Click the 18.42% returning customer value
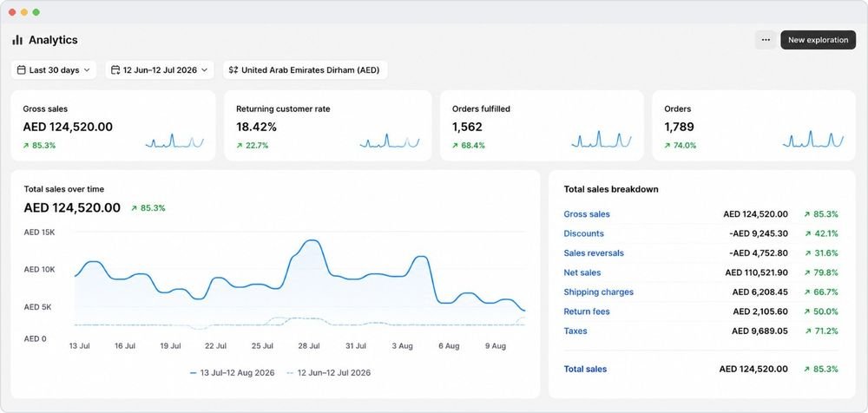 coord(256,127)
